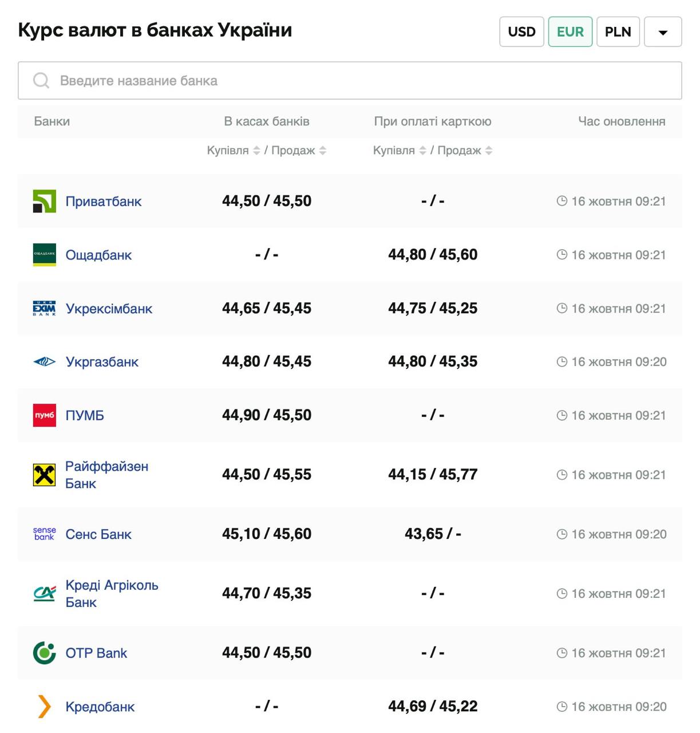This screenshot has width=700, height=733.
Task: Sort by Купівля in cash column
Action: coord(256,151)
